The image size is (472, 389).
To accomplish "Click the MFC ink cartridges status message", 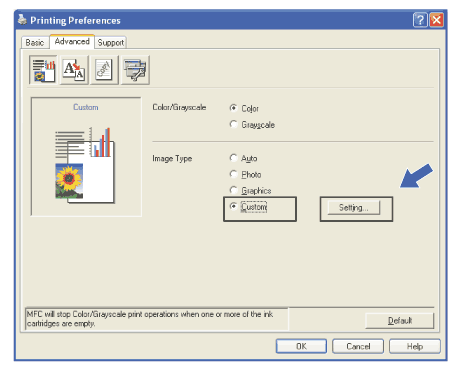I will 157,319.
